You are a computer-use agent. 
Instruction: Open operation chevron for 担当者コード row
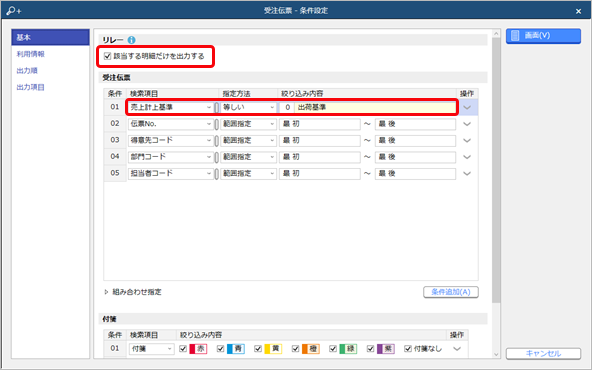467,173
